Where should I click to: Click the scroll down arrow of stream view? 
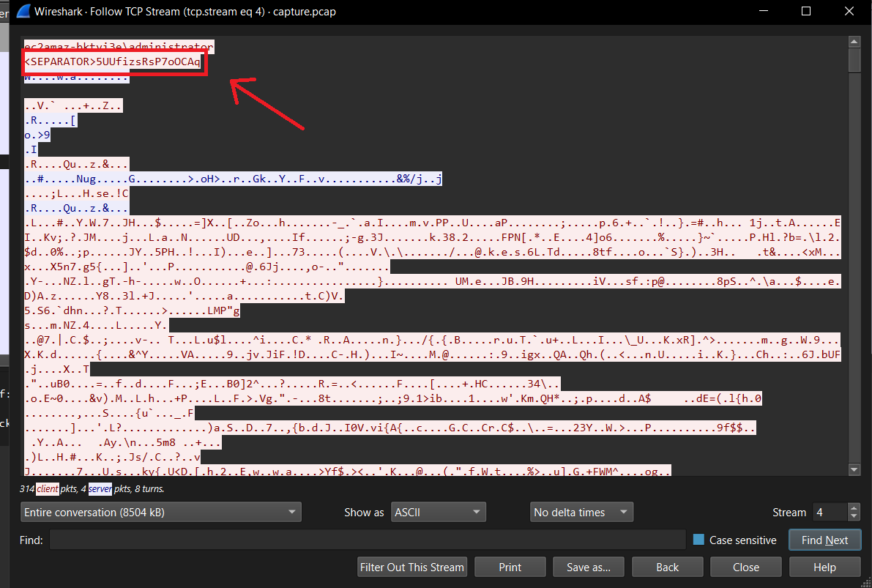point(854,469)
